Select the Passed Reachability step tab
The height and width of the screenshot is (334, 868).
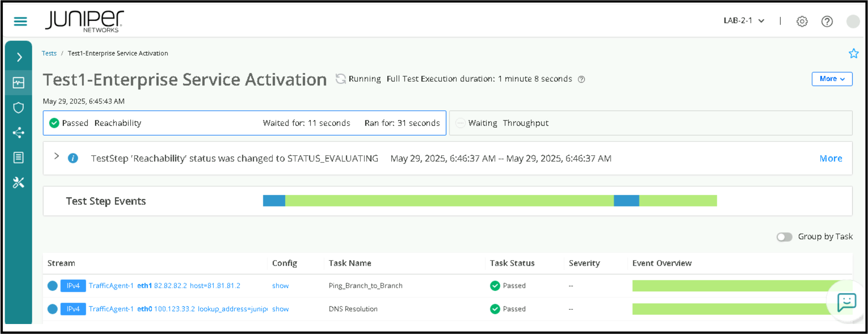pyautogui.click(x=244, y=123)
